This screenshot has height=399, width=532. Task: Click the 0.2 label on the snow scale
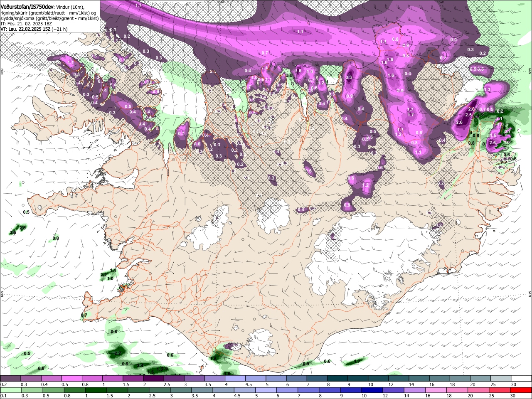click(3, 384)
